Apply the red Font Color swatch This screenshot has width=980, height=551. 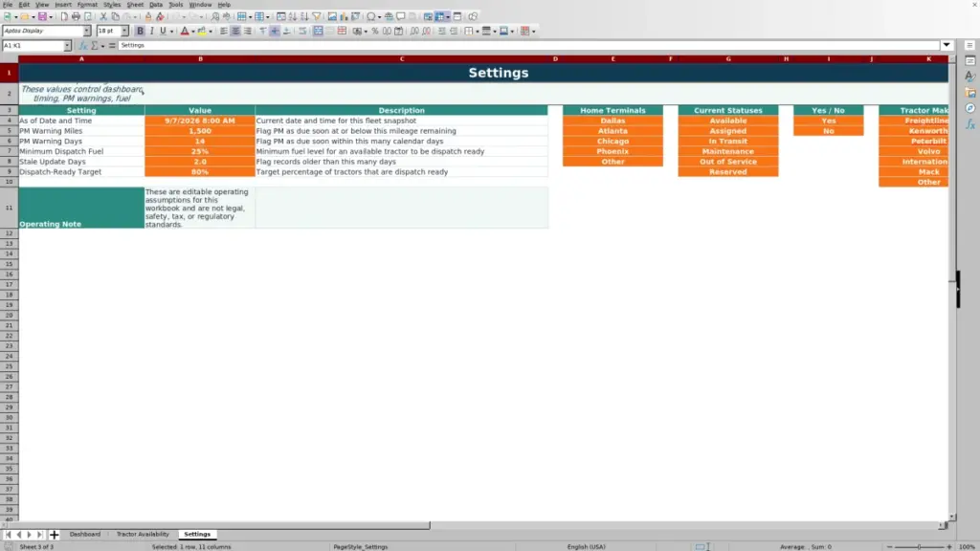pyautogui.click(x=185, y=31)
